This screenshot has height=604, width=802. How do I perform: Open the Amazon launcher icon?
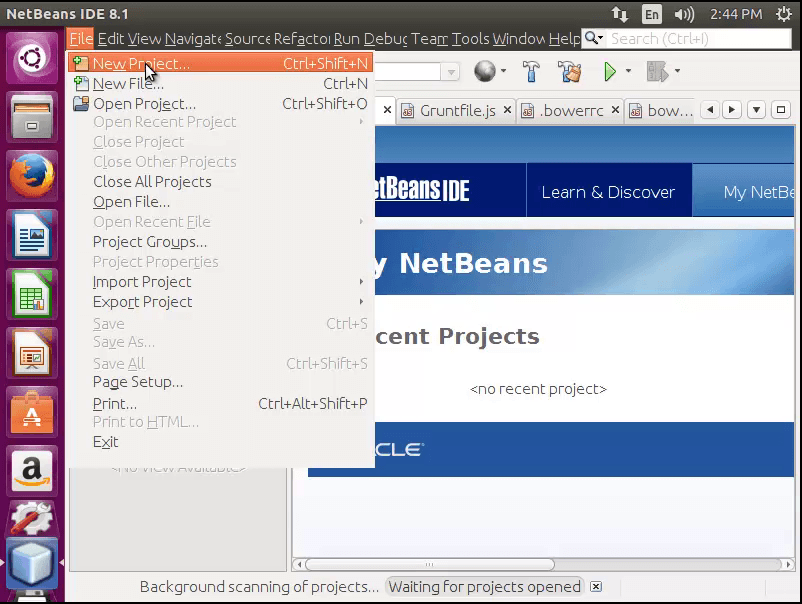coord(32,471)
